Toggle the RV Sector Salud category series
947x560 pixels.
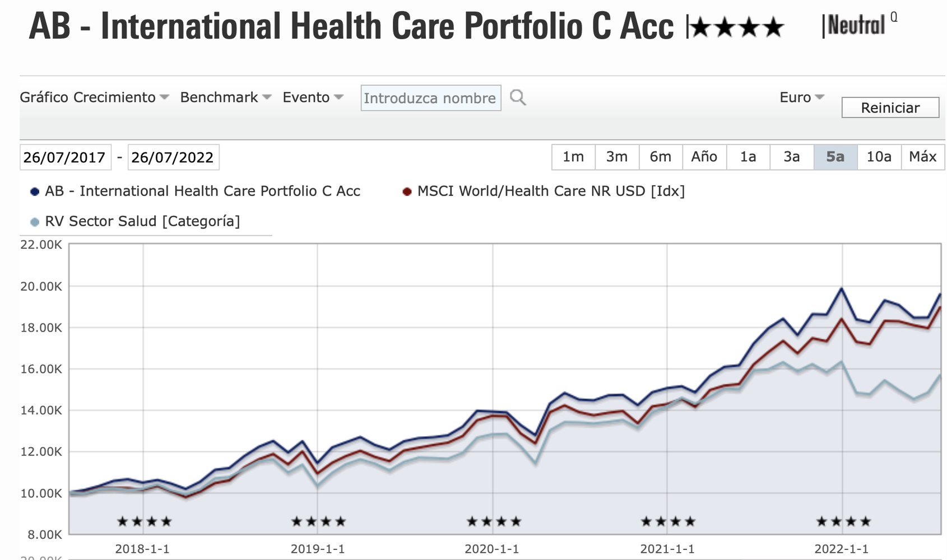point(136,222)
